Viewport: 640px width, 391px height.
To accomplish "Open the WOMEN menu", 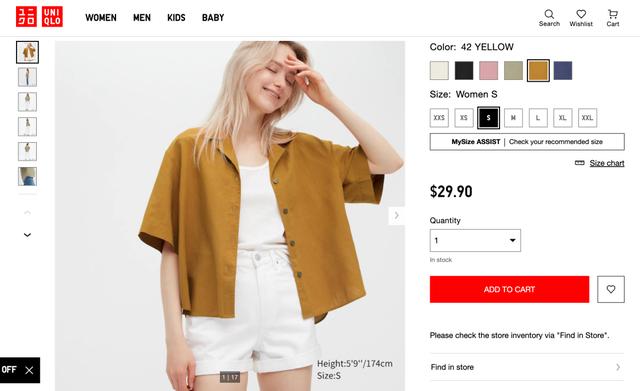I will (101, 18).
